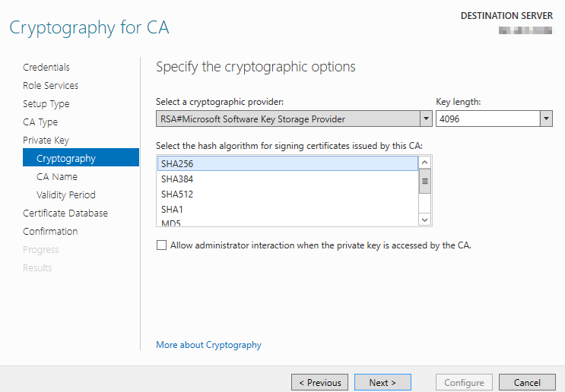Open the Role Services step

coord(50,86)
